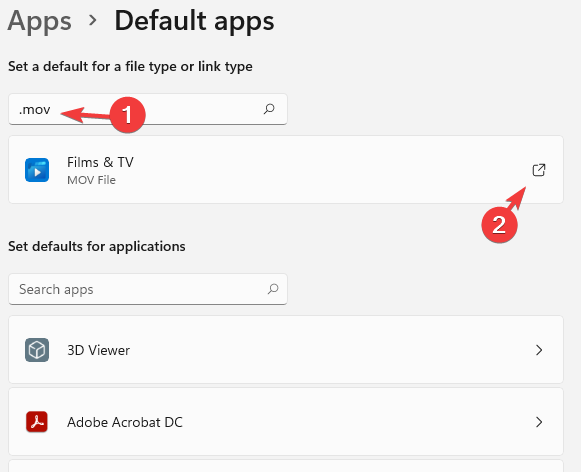Click the Default apps breadcrumb title

[x=195, y=21]
